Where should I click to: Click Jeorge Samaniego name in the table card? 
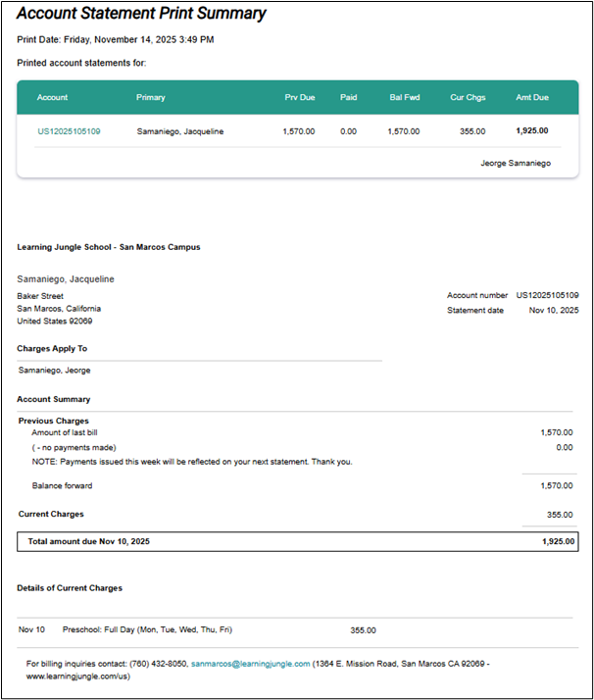(516, 163)
